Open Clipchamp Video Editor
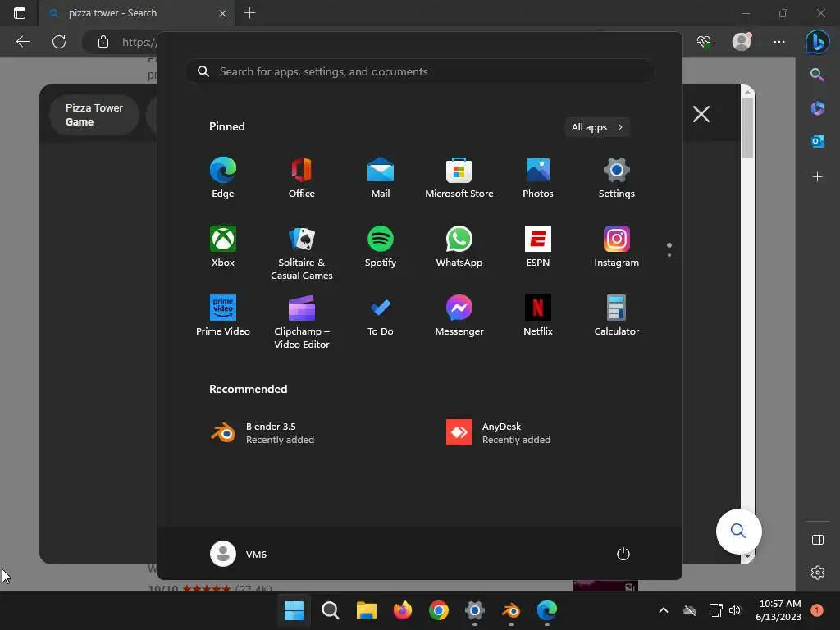Image resolution: width=840 pixels, height=630 pixels. click(302, 322)
